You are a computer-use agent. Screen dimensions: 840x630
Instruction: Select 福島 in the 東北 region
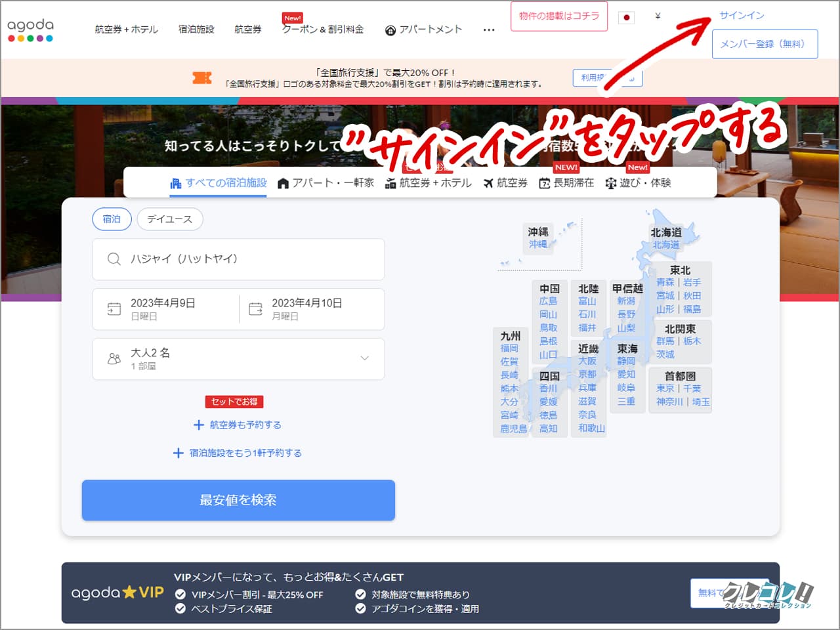(692, 309)
